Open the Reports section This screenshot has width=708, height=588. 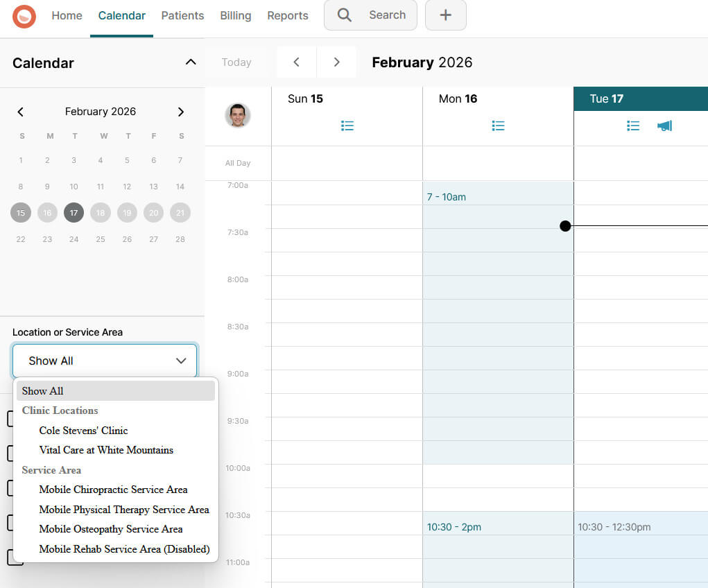(288, 15)
